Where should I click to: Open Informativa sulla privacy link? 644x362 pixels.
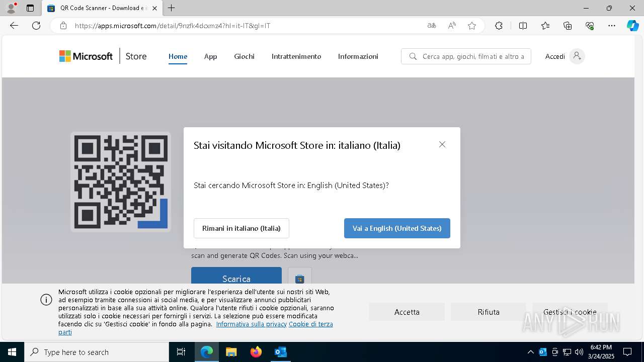pyautogui.click(x=252, y=324)
